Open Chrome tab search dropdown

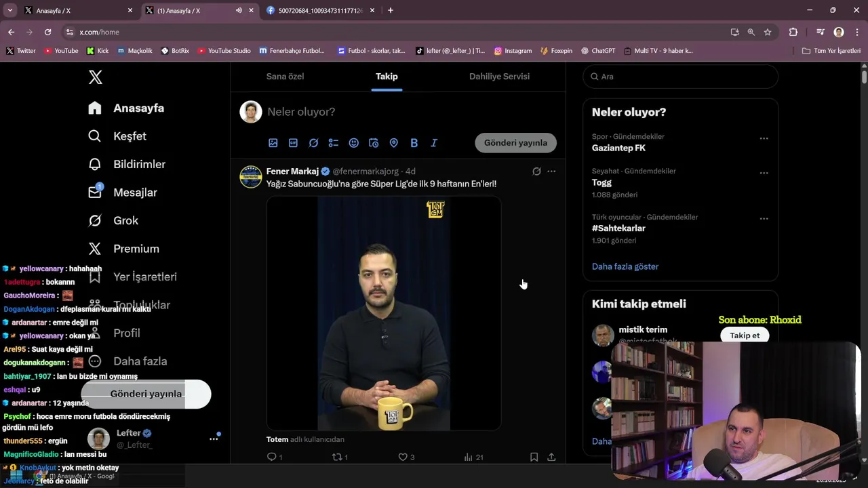[10, 10]
